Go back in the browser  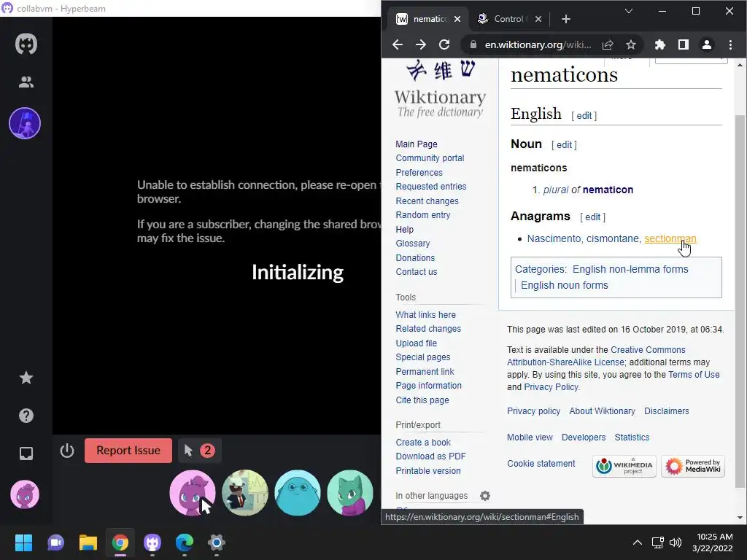(398, 44)
